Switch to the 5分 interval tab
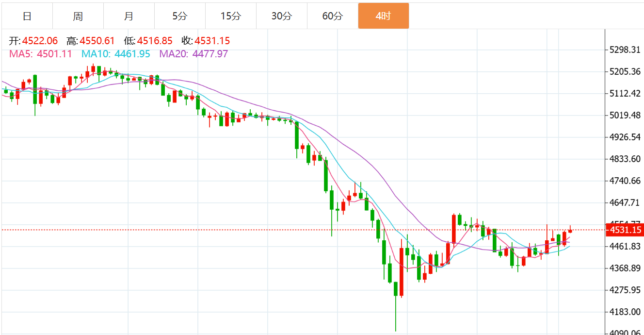Image resolution: width=644 pixels, height=335 pixels. click(179, 16)
